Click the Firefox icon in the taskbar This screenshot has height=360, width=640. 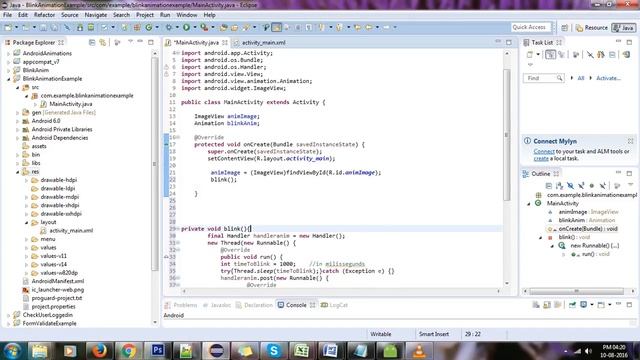click(x=99, y=351)
